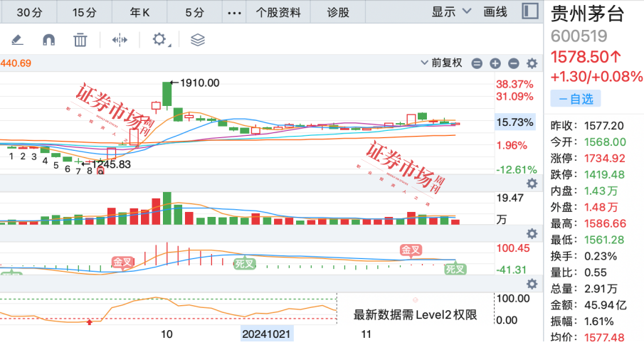Viewport: 644px width, 345px height.
Task: Zoom out chart with minus circle
Action: click(513, 63)
